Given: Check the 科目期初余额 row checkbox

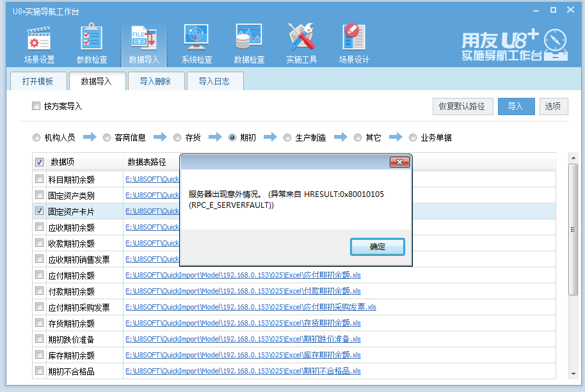Looking at the screenshot, I should coord(39,179).
